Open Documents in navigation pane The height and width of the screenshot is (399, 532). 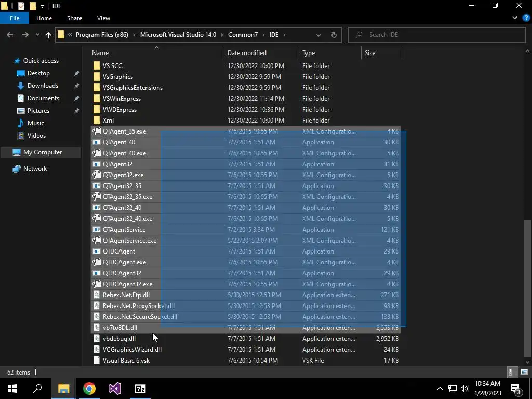click(43, 98)
